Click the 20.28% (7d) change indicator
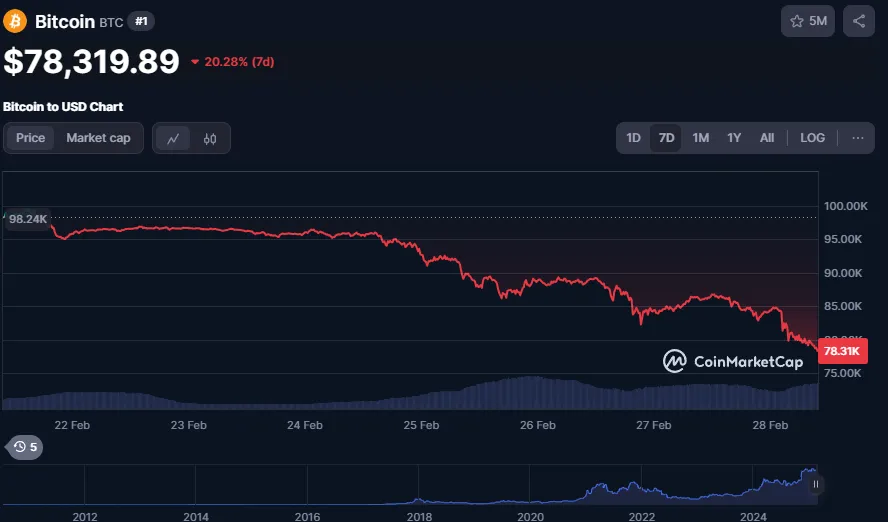 [232, 62]
